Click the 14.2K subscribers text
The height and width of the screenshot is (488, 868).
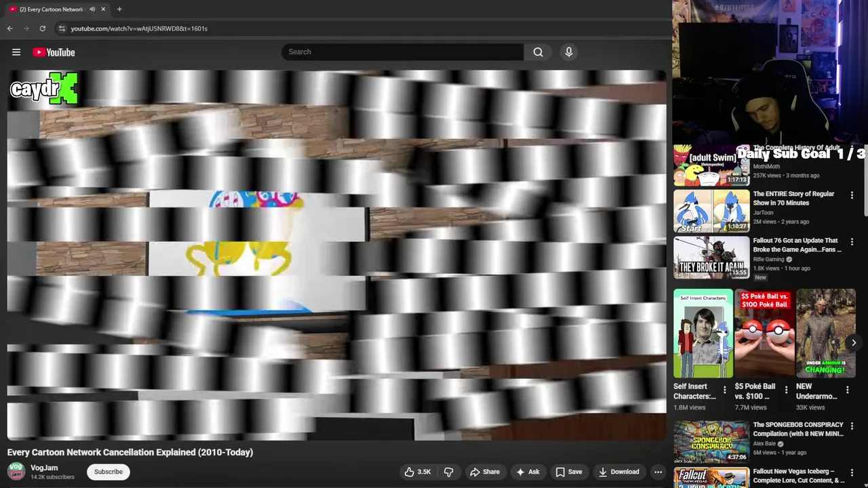52,477
